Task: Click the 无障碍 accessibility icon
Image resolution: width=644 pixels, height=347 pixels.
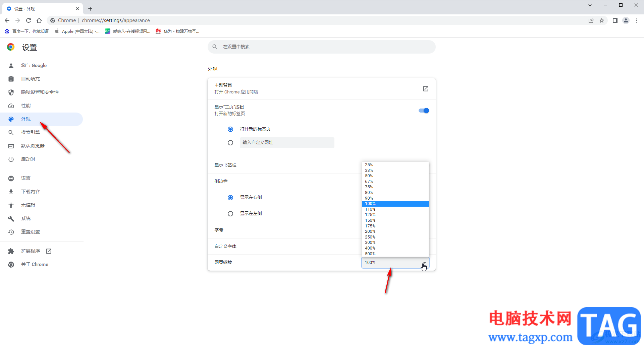Action: (11, 205)
